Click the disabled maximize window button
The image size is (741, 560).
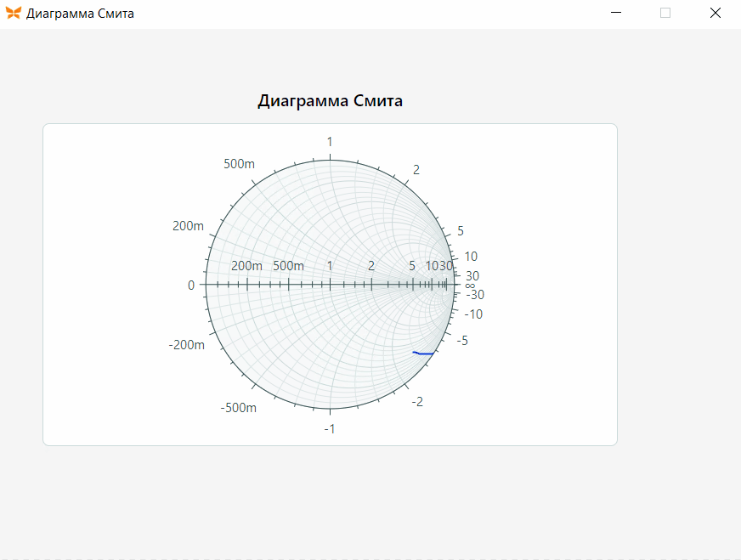(665, 14)
